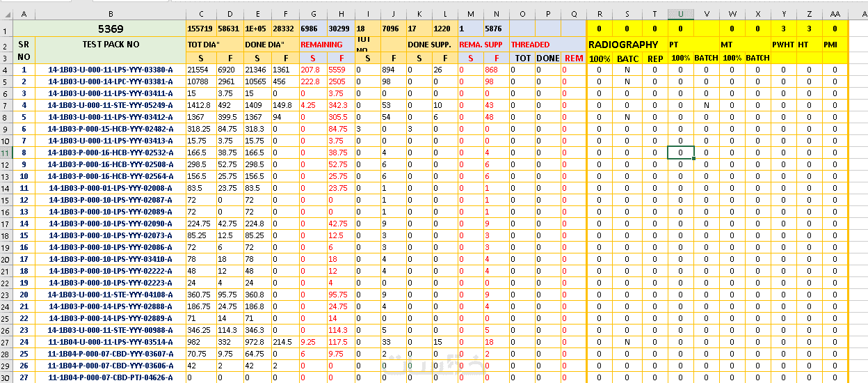The image size is (868, 383).
Task: Select total cell 155719
Action: coord(201,29)
